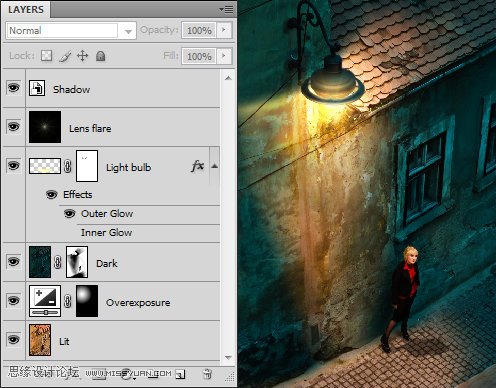Select the layer named Lens flare

click(90, 128)
